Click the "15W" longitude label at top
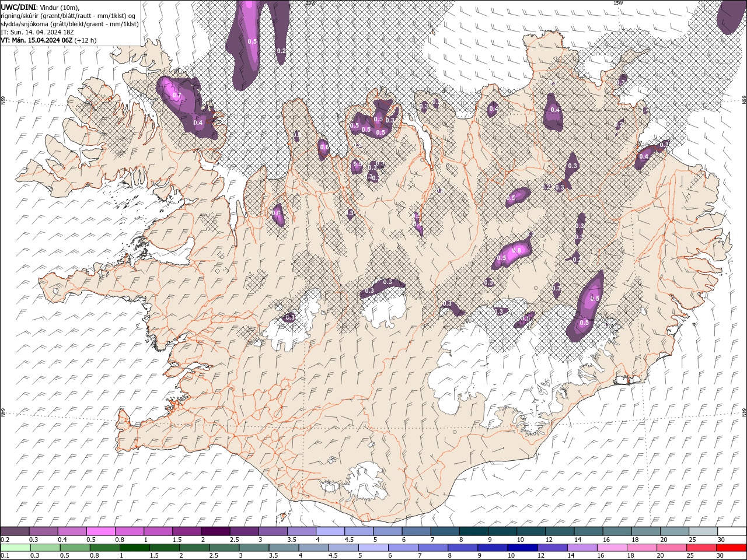The width and height of the screenshot is (747, 560). pos(618,3)
